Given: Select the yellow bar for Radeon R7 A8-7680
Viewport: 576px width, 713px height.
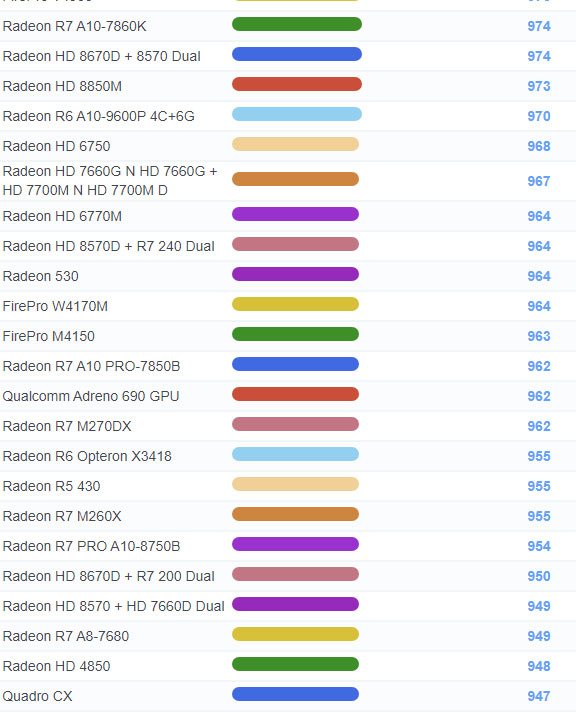Looking at the screenshot, I should pos(296,634).
